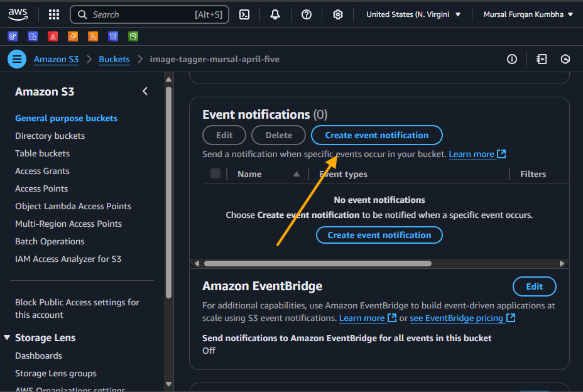Image resolution: width=583 pixels, height=392 pixels.
Task: Open the tutorials panel icon beside info
Action: pyautogui.click(x=542, y=59)
